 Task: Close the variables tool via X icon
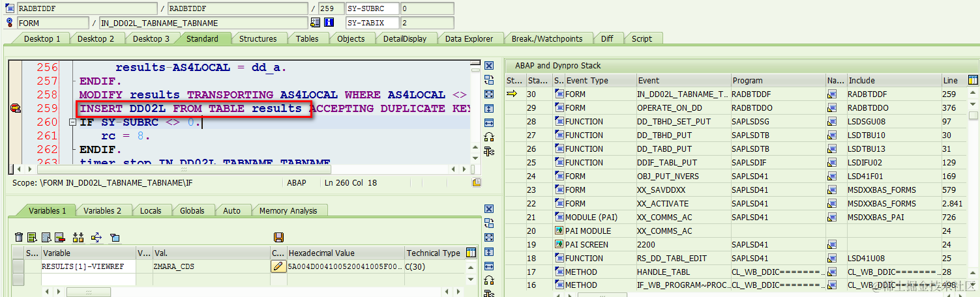489,209
